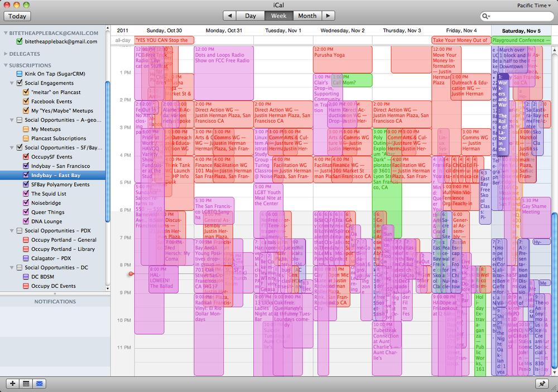Select the all-day "Playground Conference" event
The image size is (558, 392).
[521, 40]
